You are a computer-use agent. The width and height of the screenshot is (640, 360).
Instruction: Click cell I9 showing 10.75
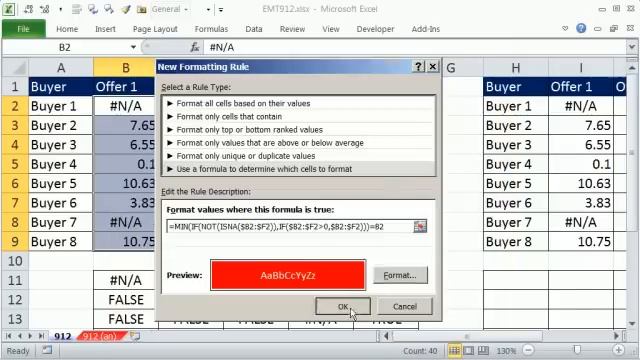[581, 242]
